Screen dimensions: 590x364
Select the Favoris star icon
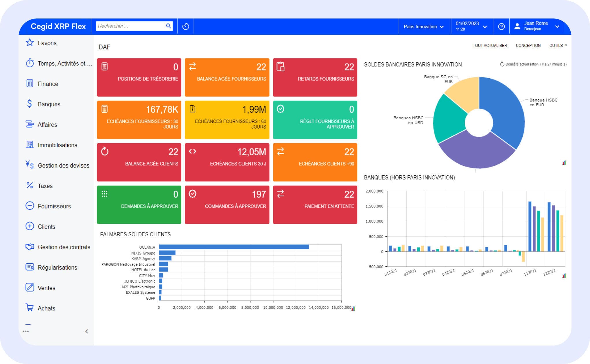30,43
